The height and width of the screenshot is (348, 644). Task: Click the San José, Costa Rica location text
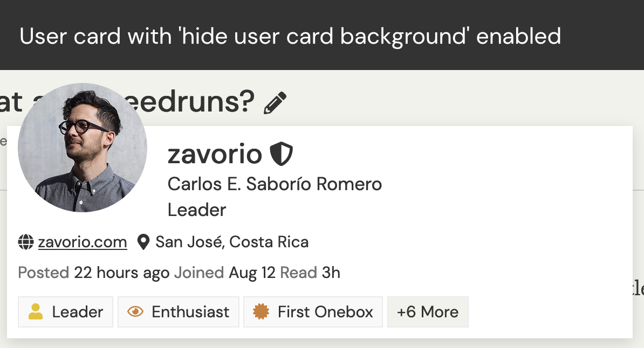pyautogui.click(x=232, y=242)
